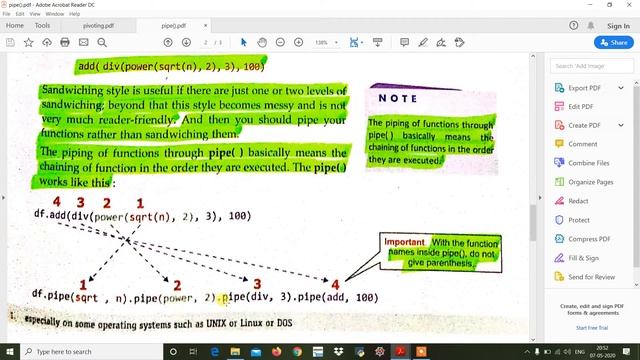Open Task View in taskbar
The height and width of the screenshot is (360, 640).
193,351
